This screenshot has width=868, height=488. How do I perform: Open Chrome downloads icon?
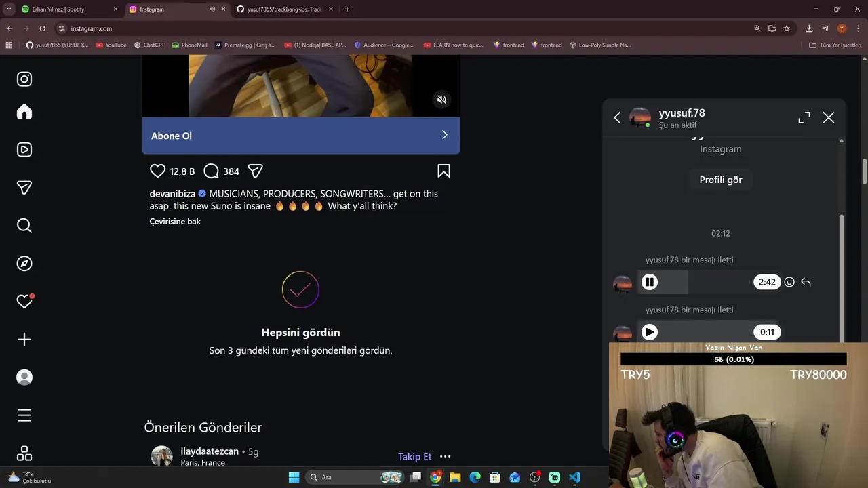pos(809,28)
